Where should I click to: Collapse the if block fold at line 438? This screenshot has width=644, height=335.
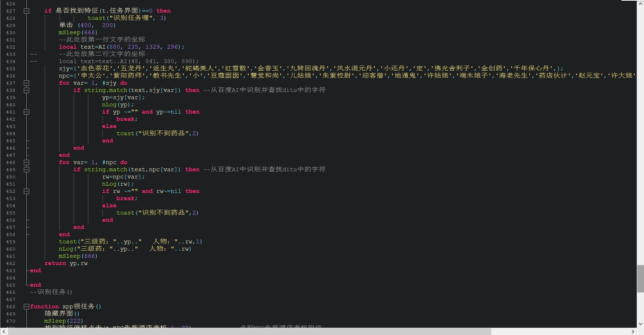click(26, 90)
